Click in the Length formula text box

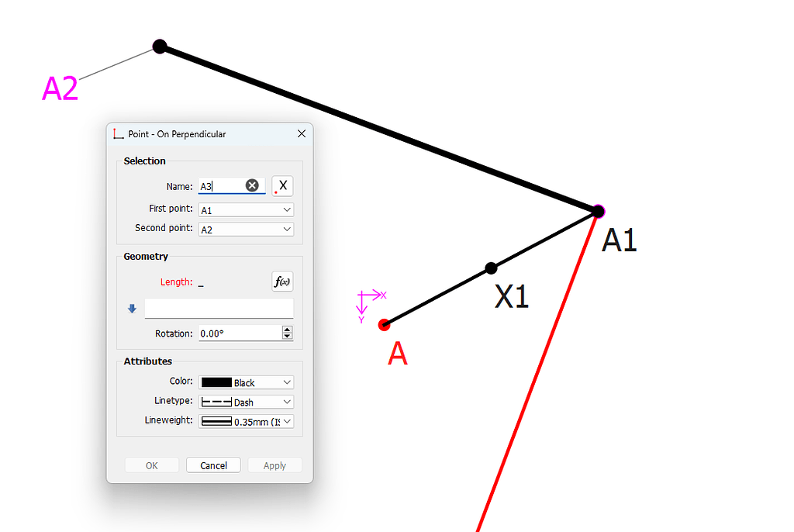(x=219, y=309)
